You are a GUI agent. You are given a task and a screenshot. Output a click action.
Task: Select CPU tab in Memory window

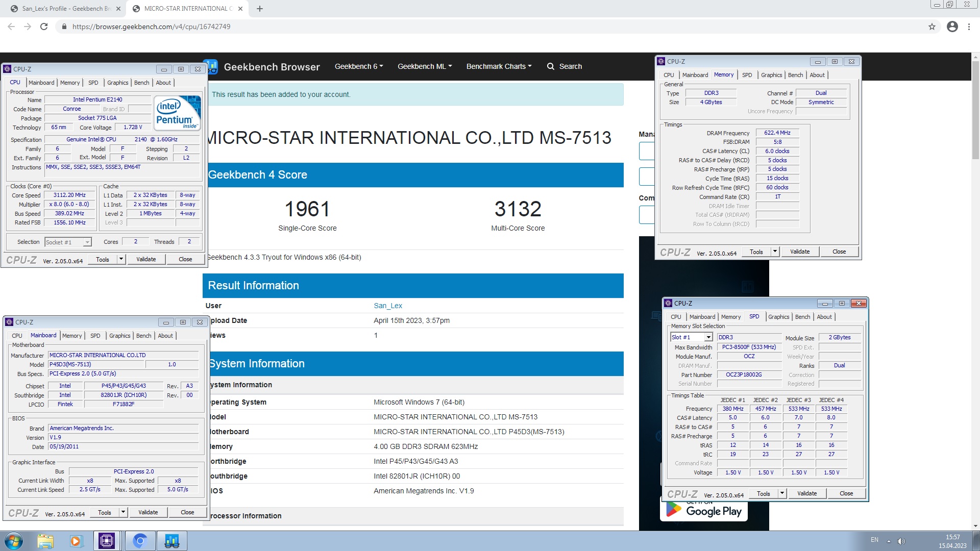pyautogui.click(x=669, y=75)
